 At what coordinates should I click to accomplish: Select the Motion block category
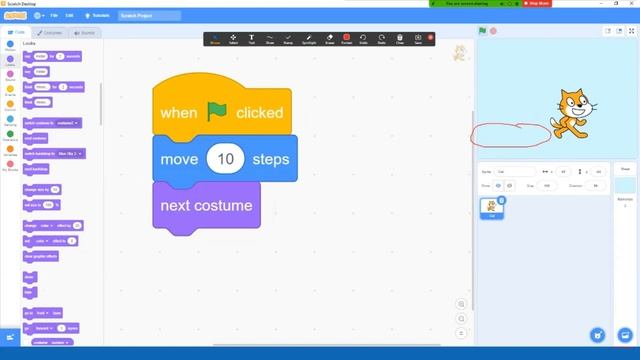click(x=10, y=46)
